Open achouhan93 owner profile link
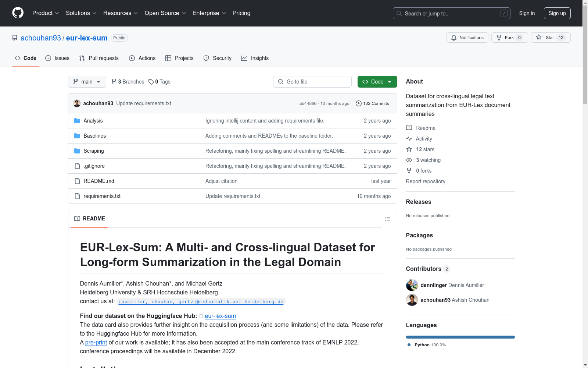This screenshot has width=588, height=368. 41,38
